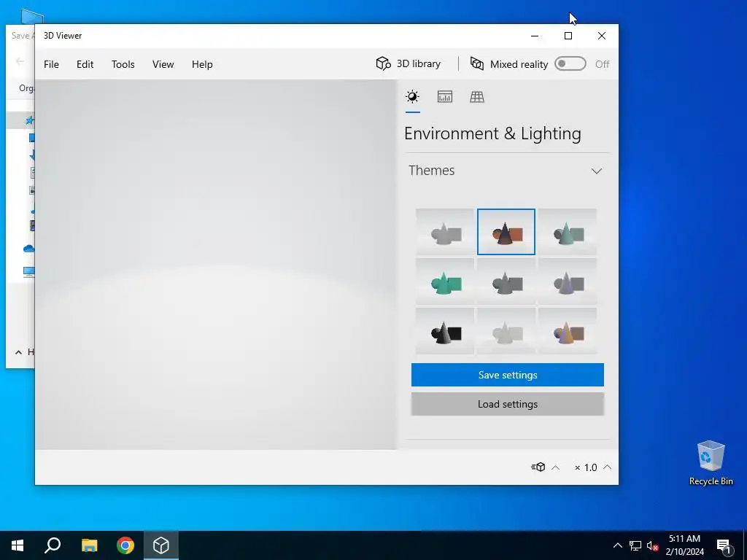Minimize the 3D Viewer window

(535, 36)
